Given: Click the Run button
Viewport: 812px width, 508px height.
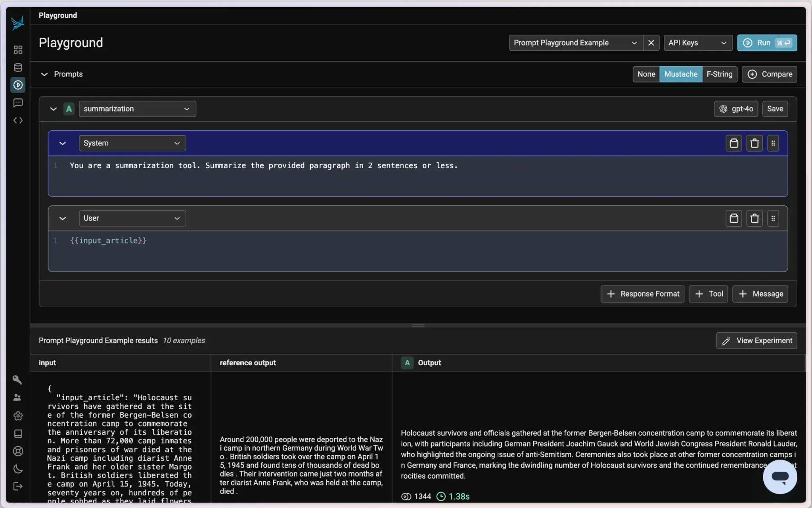Looking at the screenshot, I should [x=767, y=43].
